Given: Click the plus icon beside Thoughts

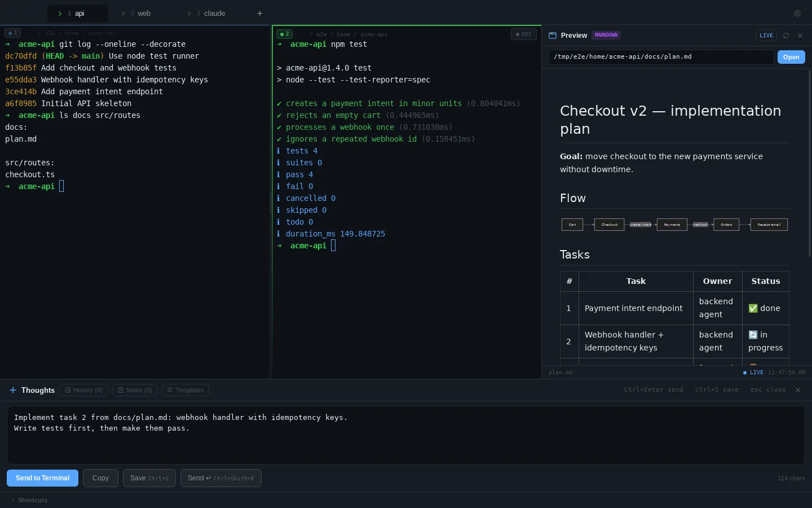Looking at the screenshot, I should pos(13,390).
